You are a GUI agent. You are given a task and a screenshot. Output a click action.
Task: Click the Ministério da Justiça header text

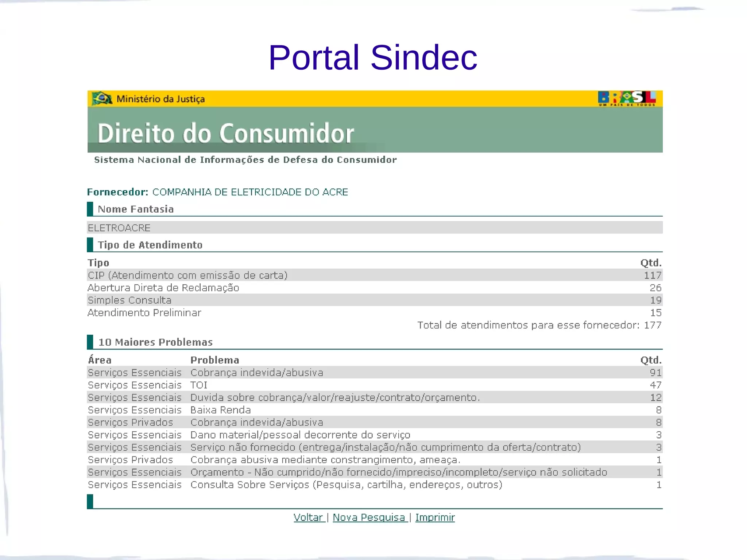160,99
